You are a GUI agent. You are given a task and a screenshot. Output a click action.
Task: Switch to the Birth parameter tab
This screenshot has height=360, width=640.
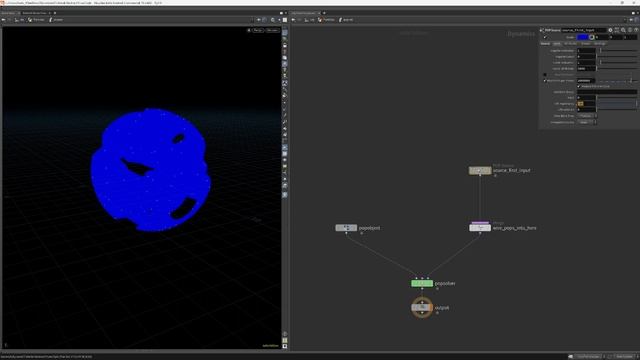point(557,44)
